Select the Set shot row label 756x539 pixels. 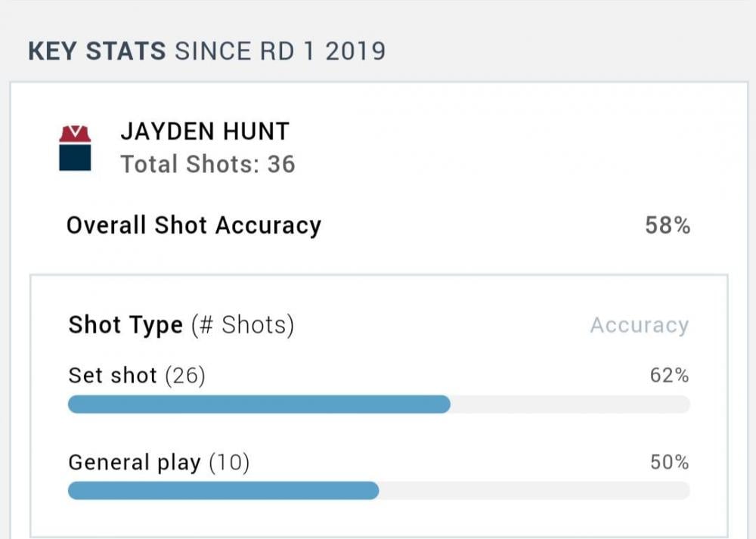113,376
